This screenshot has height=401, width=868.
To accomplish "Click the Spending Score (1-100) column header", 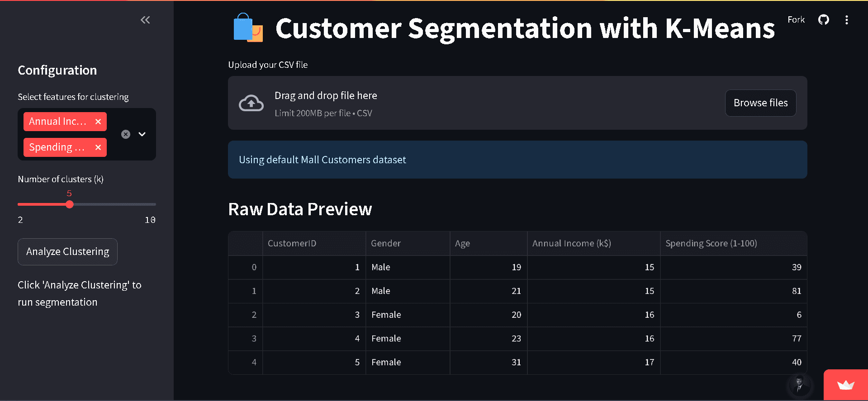I will click(734, 243).
